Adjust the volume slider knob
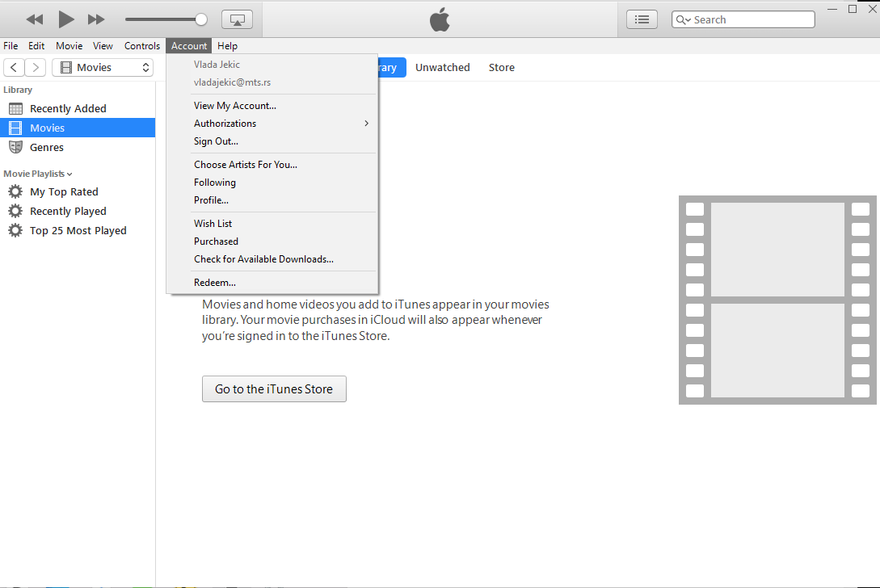The width and height of the screenshot is (880, 588). [201, 19]
